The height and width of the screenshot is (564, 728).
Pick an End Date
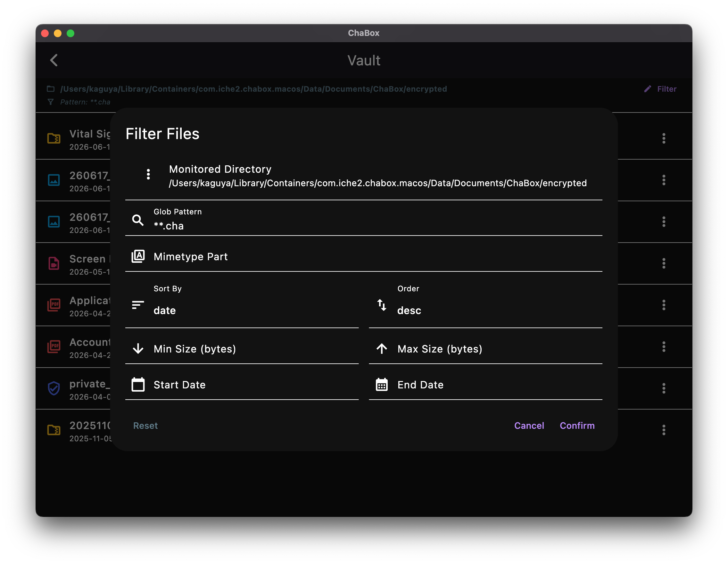(485, 385)
